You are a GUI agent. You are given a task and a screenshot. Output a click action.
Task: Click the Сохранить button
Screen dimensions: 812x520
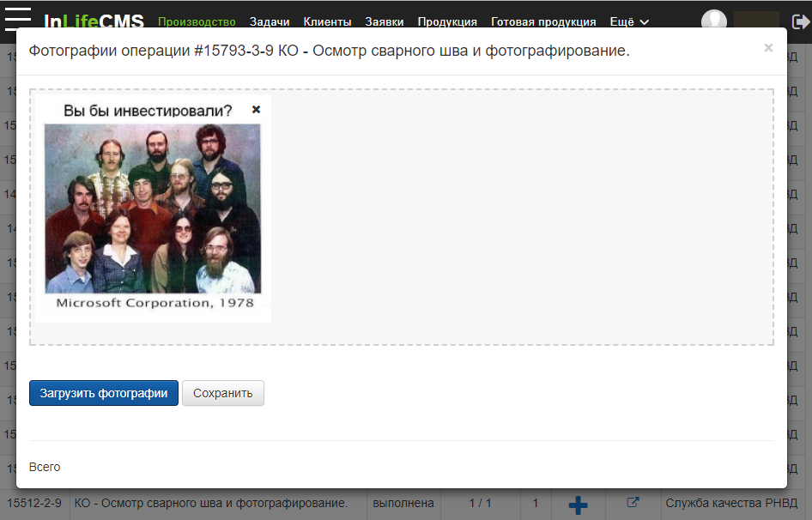[x=223, y=393]
